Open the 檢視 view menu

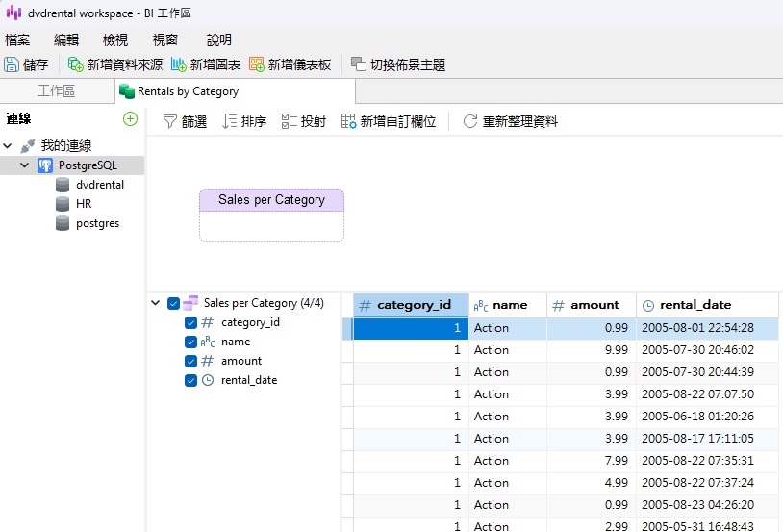pyautogui.click(x=115, y=40)
